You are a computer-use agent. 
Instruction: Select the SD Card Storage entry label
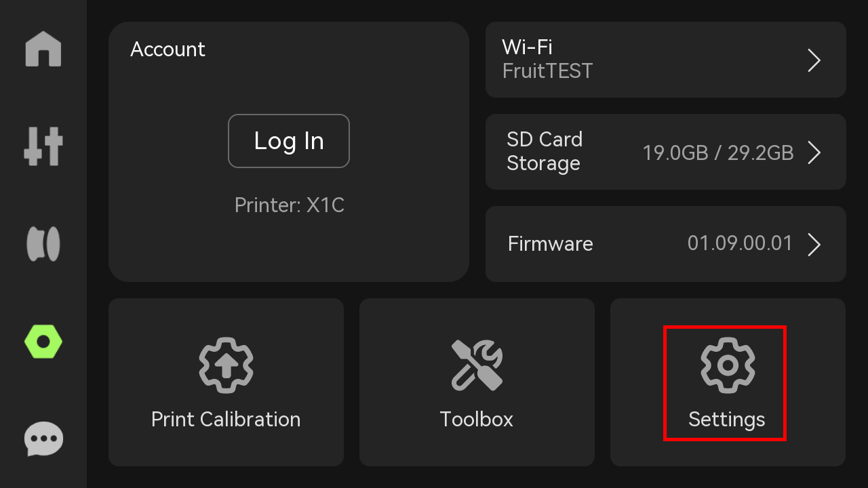click(545, 151)
